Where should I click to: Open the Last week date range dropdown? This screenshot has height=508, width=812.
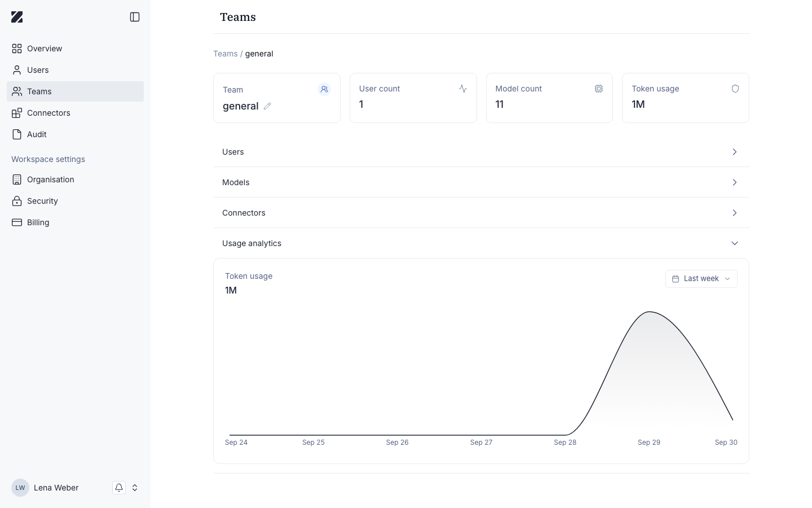point(701,279)
